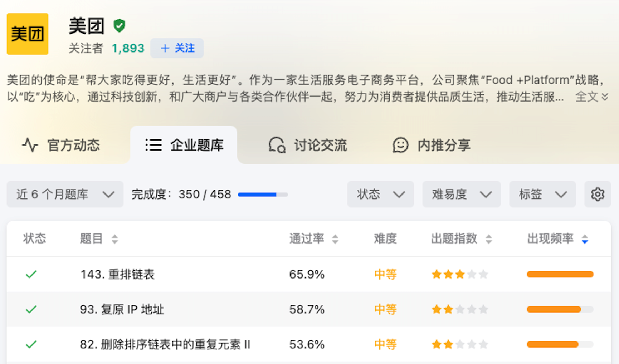This screenshot has width=619, height=364.
Task: Click the 完成度 350 / 458 text
Action: [181, 195]
